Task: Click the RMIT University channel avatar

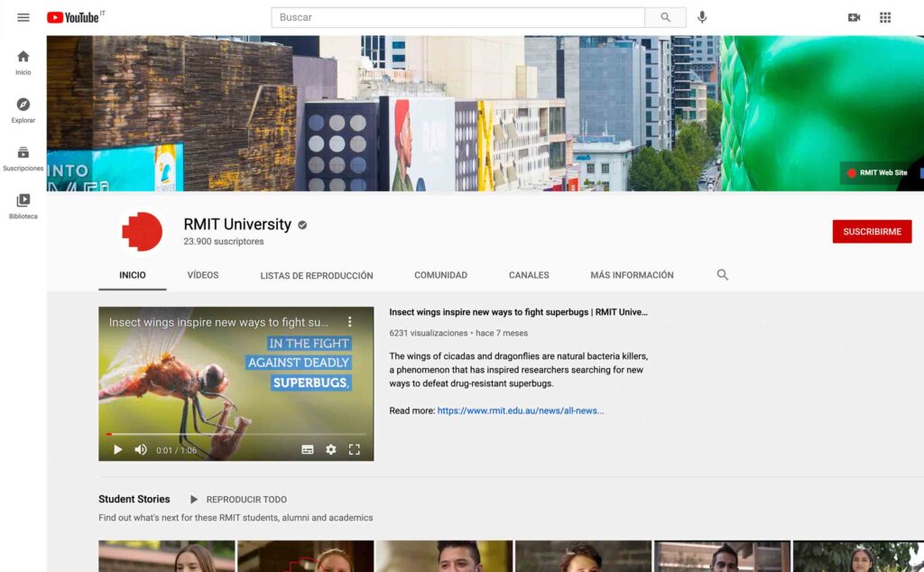Action: 142,232
